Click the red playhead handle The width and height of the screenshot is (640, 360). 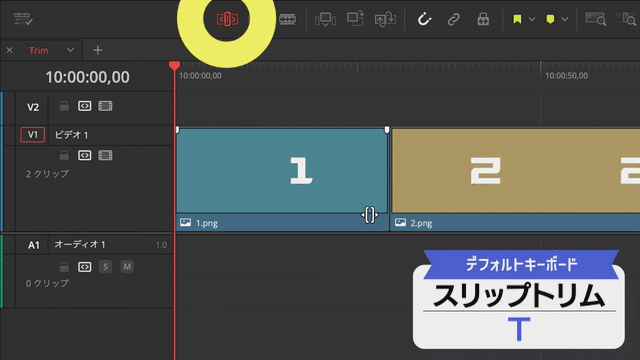tap(174, 65)
